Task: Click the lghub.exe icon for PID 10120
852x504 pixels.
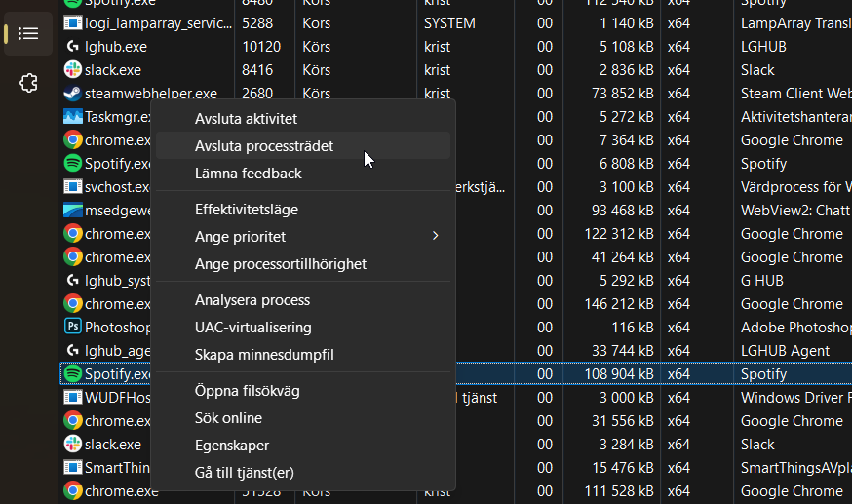Action: pos(72,47)
